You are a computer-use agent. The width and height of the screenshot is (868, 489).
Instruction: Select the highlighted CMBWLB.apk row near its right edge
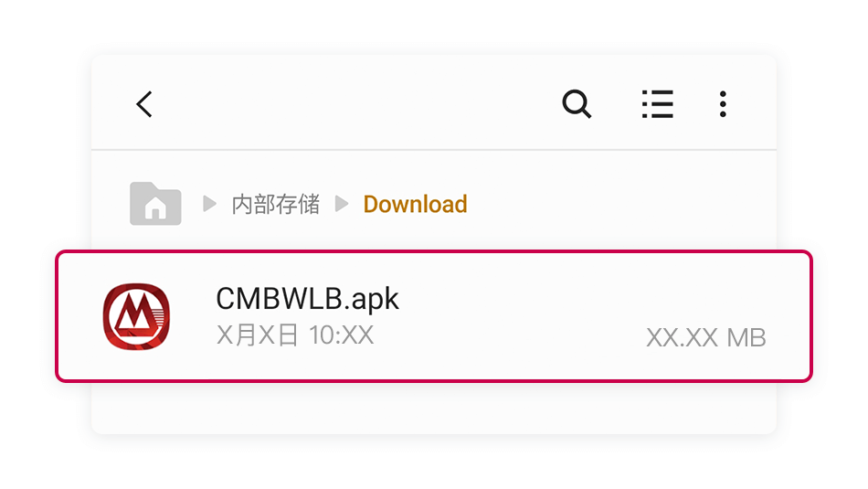(x=786, y=316)
